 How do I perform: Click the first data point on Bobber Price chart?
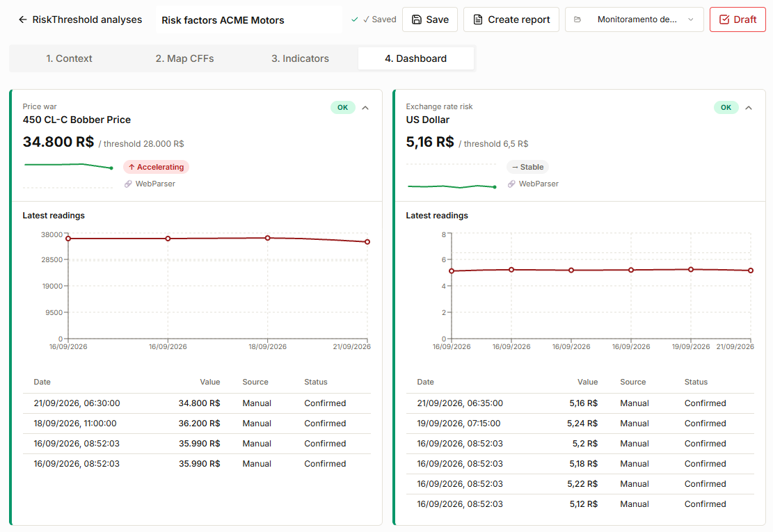coord(68,239)
